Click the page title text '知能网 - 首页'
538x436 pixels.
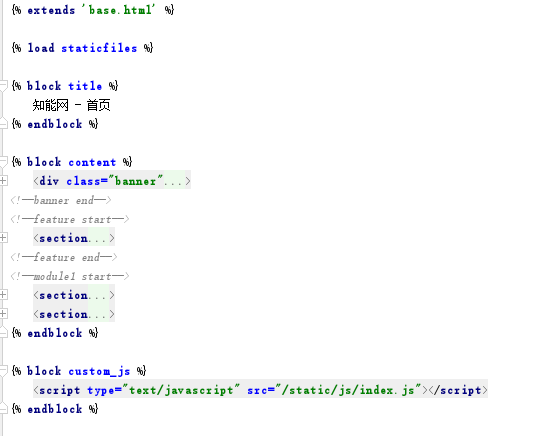tap(71, 105)
